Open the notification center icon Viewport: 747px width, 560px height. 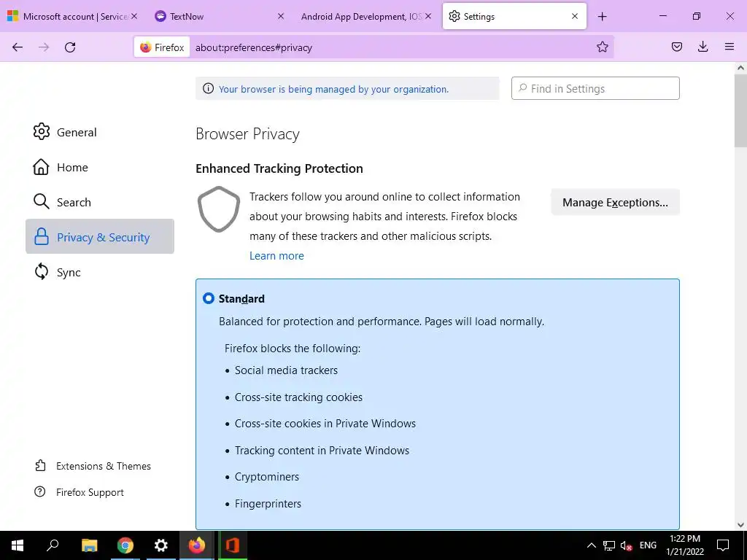[723, 545]
